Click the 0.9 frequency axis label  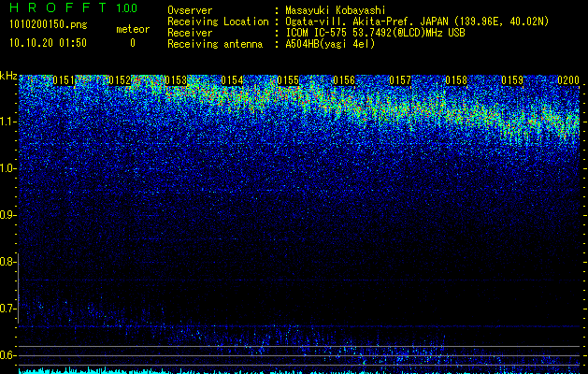click(x=7, y=215)
